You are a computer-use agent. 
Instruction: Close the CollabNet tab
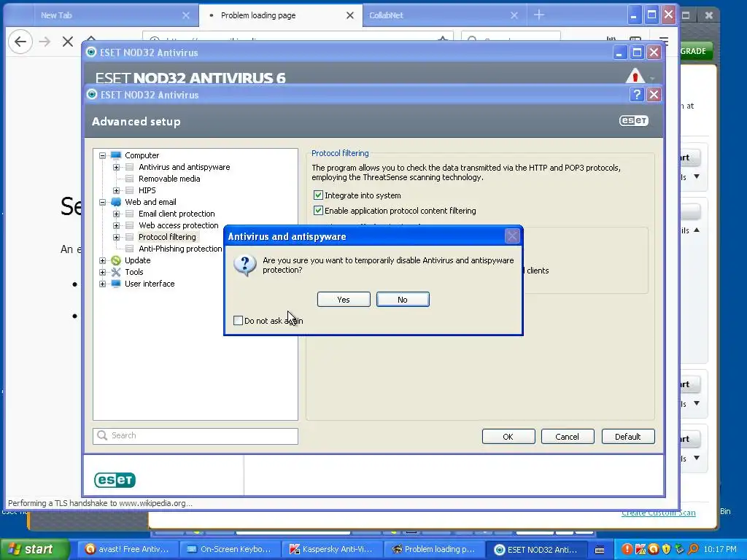(514, 15)
